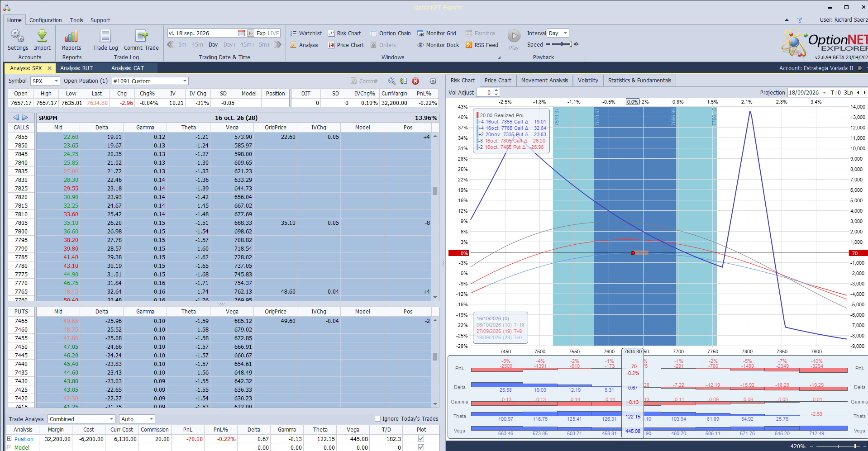Enable Ignore Today's Trades checkbox
The image size is (868, 451).
(x=377, y=419)
